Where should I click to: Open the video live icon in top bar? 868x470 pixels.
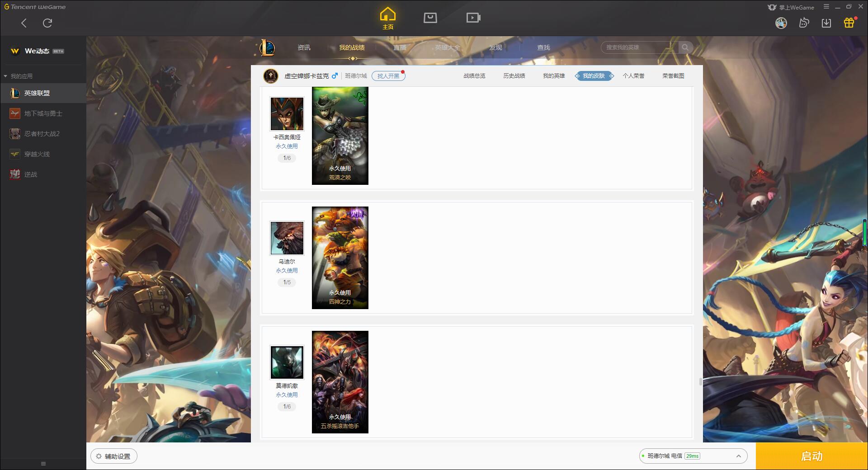473,18
